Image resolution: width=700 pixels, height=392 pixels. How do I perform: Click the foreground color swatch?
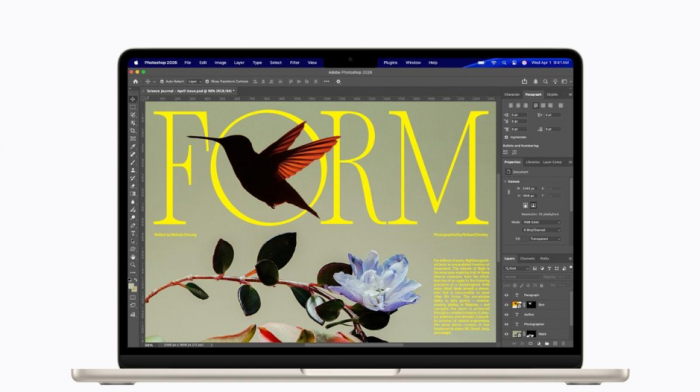click(x=131, y=286)
